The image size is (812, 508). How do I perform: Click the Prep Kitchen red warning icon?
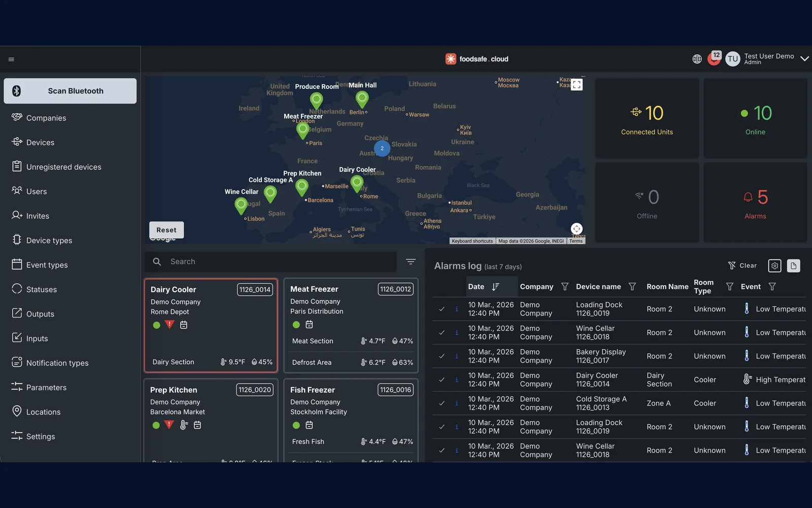(170, 425)
